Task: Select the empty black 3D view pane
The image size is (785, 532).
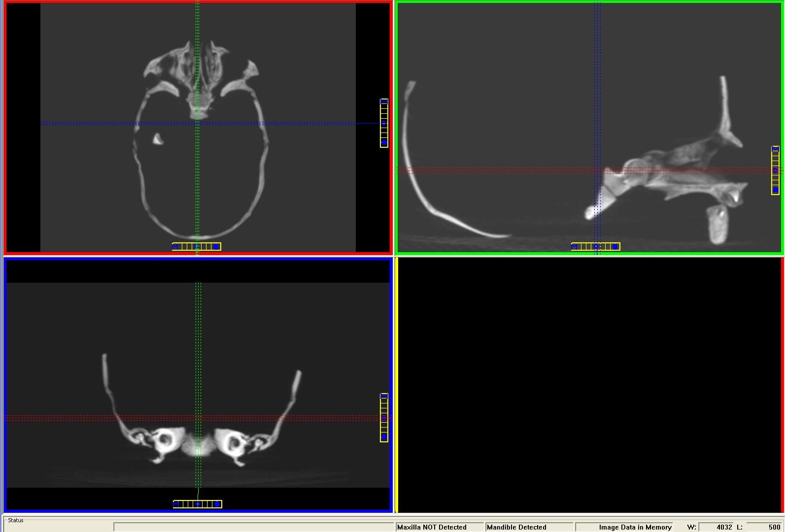Action: click(x=589, y=385)
